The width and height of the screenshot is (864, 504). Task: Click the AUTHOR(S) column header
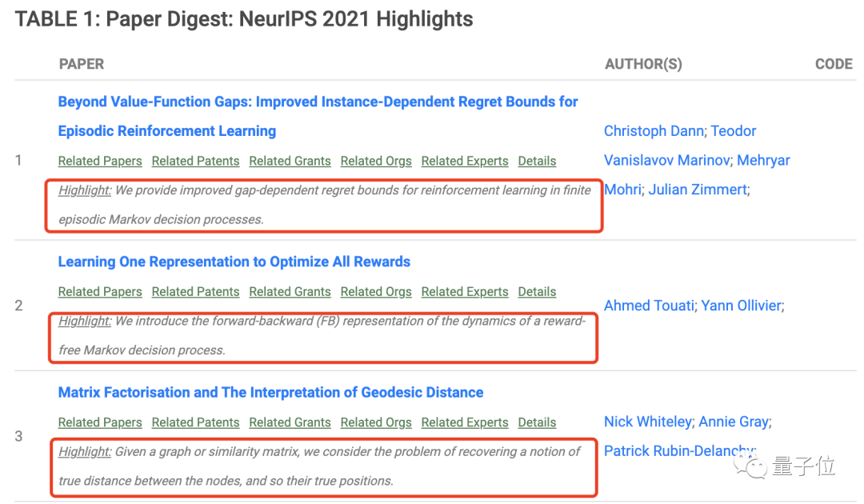[x=643, y=64]
